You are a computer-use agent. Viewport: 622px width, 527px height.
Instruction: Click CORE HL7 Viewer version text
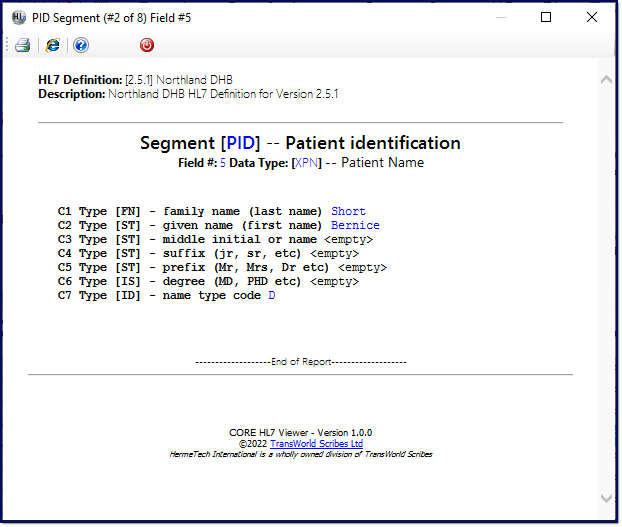tap(300, 433)
